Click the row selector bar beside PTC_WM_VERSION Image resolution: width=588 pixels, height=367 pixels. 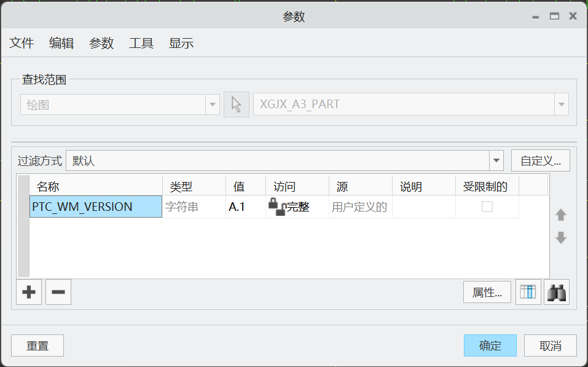click(23, 207)
